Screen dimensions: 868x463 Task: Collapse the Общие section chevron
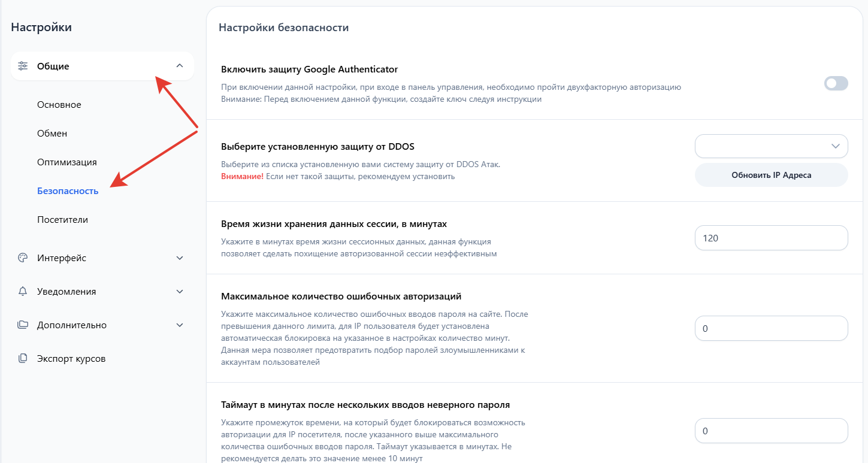tap(180, 66)
